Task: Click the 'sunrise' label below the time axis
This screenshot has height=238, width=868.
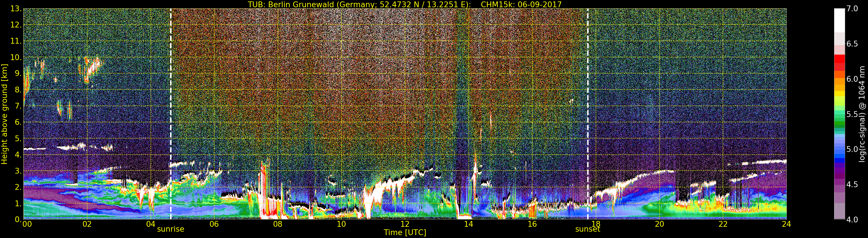Action: point(170,229)
